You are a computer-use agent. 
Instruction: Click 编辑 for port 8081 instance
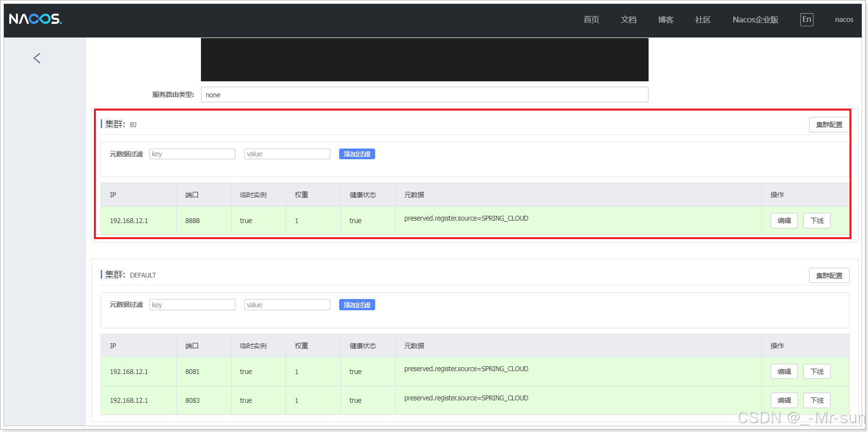[x=784, y=372]
